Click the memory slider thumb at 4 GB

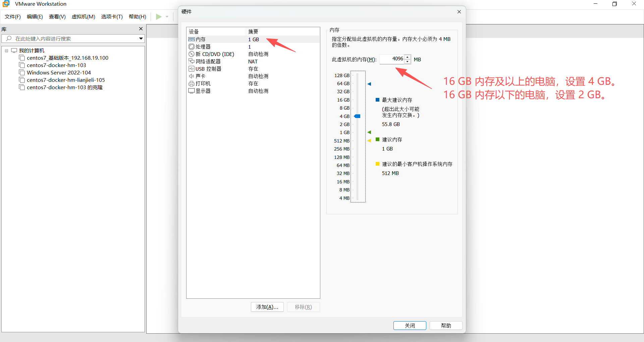pyautogui.click(x=357, y=116)
